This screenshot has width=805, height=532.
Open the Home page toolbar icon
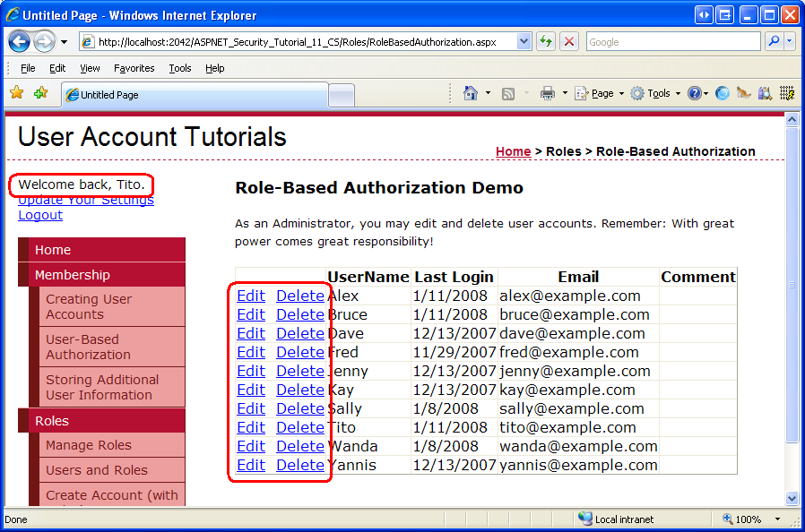(x=470, y=93)
